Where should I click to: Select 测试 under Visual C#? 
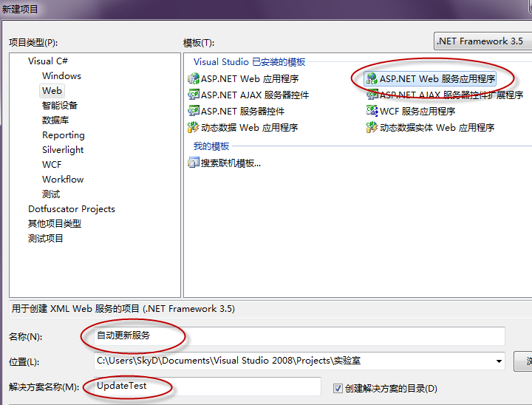click(x=51, y=194)
